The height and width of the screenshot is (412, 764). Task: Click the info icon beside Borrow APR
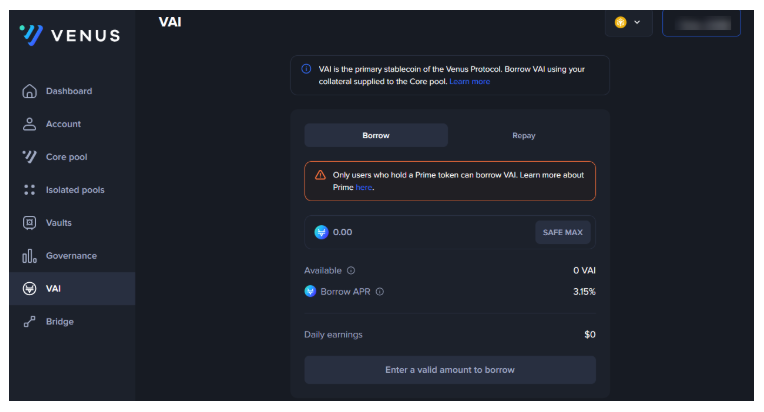coord(380,292)
